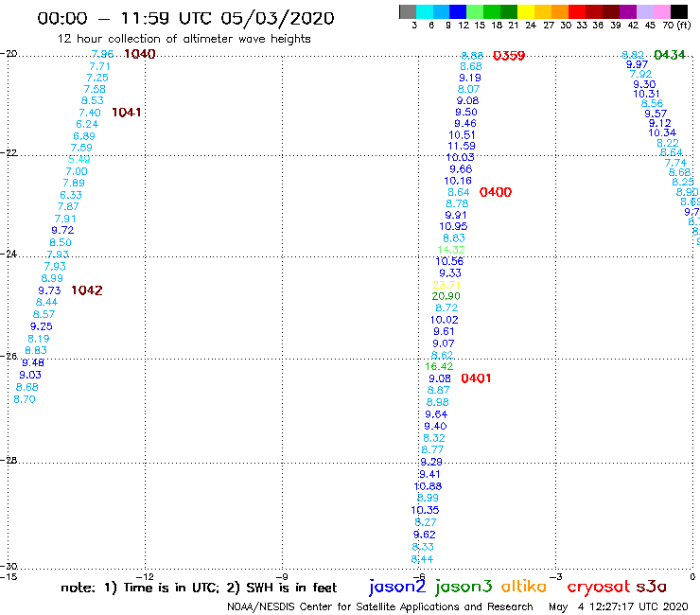700x615 pixels.
Task: Click the 9.97 wave height value
Action: point(637,64)
